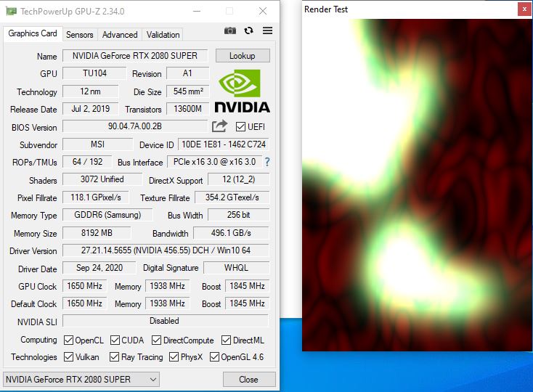The width and height of the screenshot is (533, 392).
Task: Click the GPU-Z title bar app icon
Action: pos(11,11)
